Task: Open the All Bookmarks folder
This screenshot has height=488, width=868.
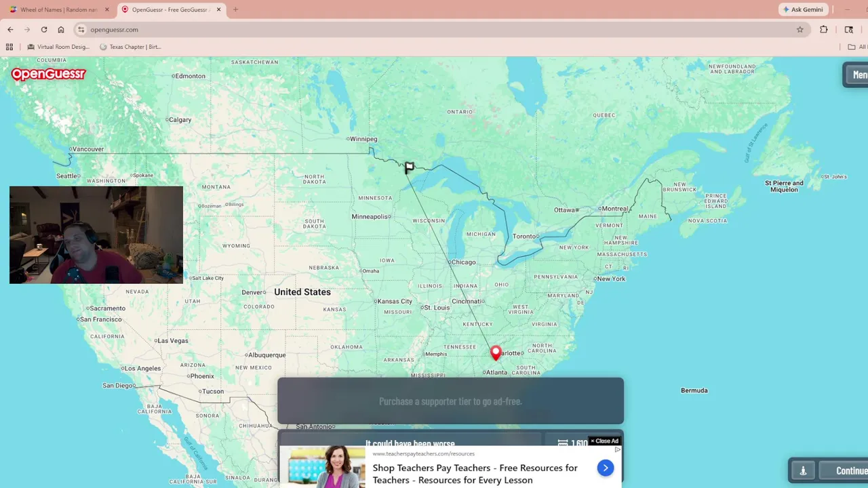Action: (857, 47)
